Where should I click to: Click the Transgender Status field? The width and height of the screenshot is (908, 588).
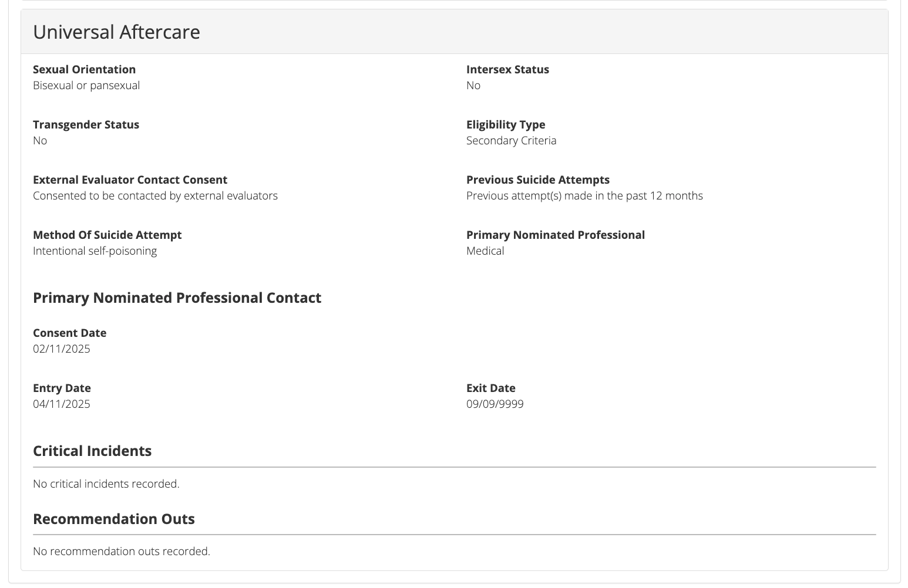[86, 124]
